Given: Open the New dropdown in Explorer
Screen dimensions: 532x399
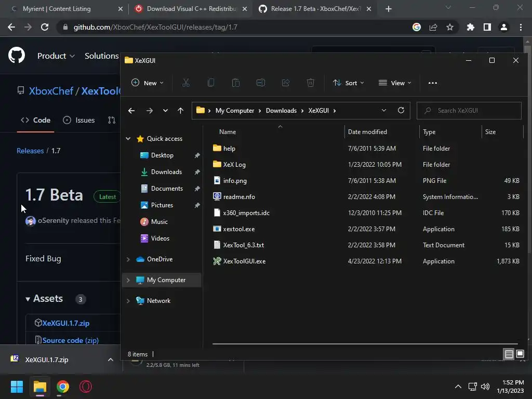Looking at the screenshot, I should tap(147, 83).
